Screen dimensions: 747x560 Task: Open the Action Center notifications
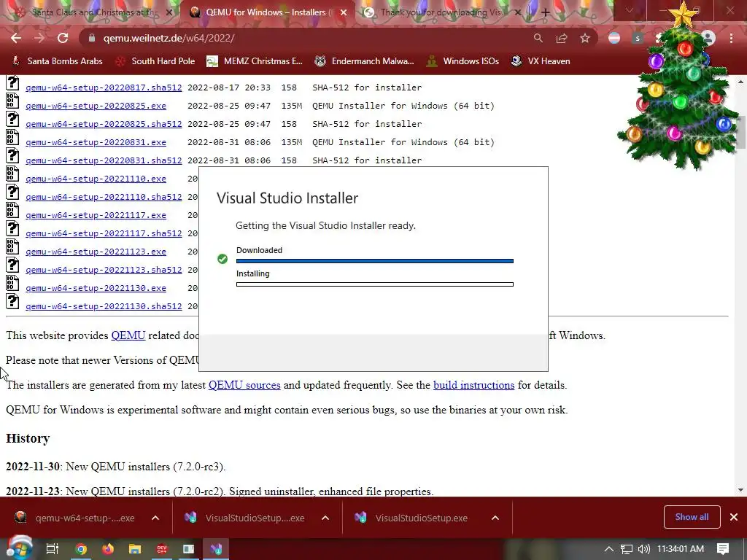[723, 549]
